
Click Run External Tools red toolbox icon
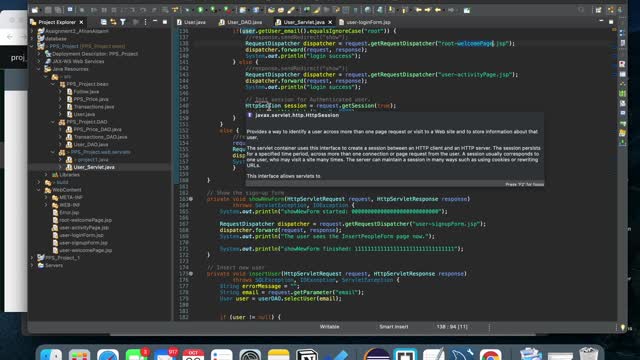pyautogui.click(x=227, y=10)
